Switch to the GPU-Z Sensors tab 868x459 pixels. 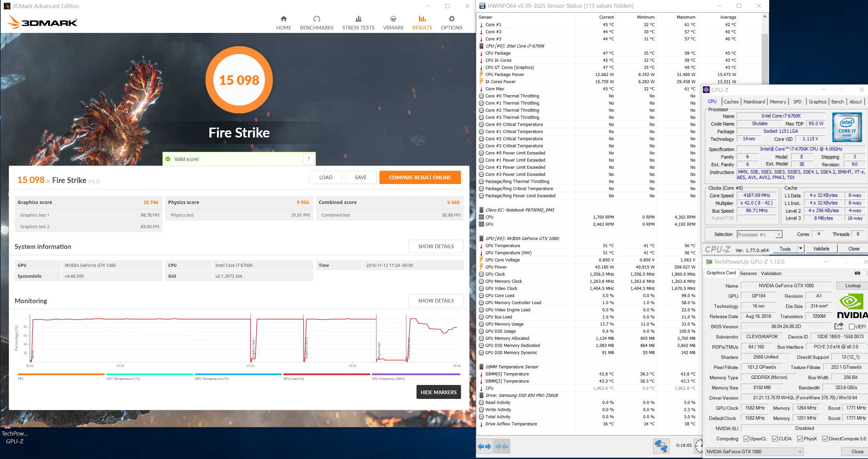click(748, 273)
